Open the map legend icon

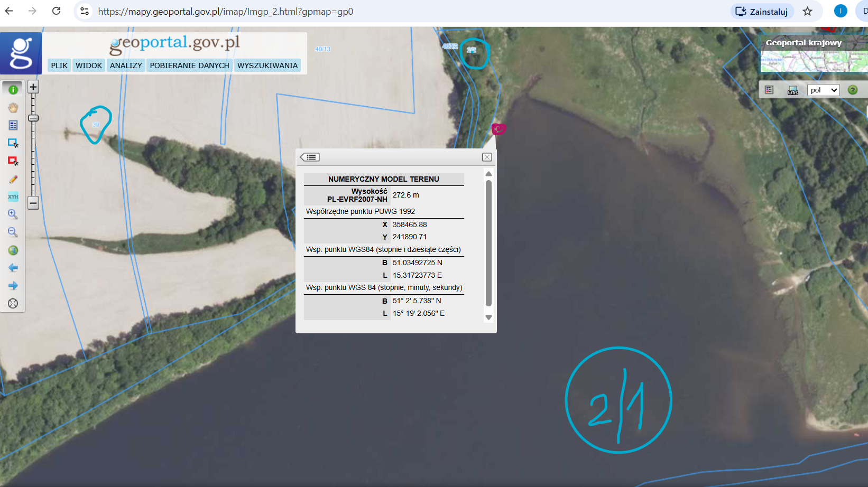click(x=769, y=90)
